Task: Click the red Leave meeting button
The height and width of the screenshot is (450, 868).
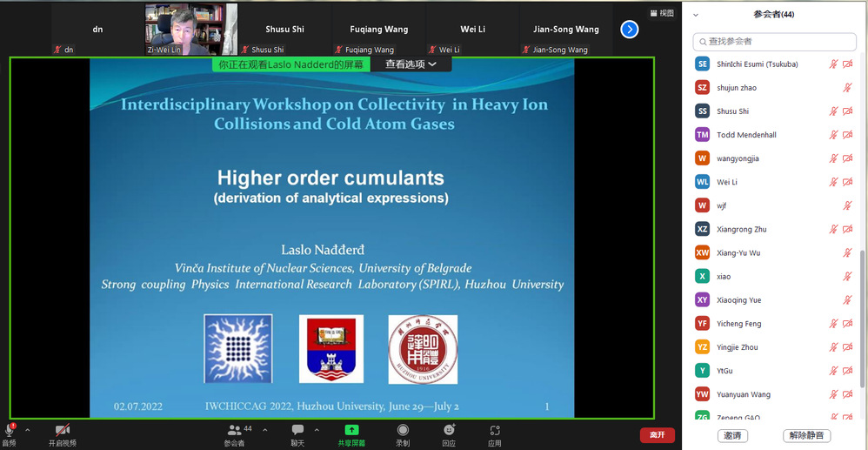Action: pyautogui.click(x=657, y=434)
